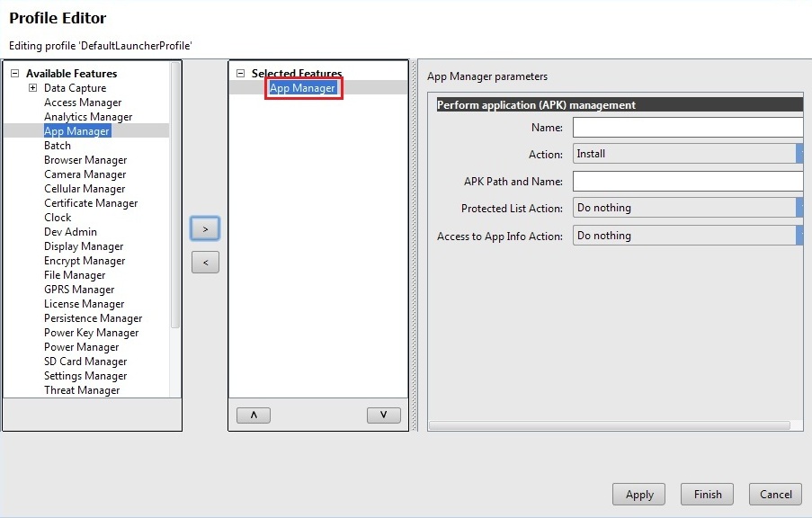812x518 pixels.
Task: Click the APK Path and Name field
Action: tap(688, 182)
